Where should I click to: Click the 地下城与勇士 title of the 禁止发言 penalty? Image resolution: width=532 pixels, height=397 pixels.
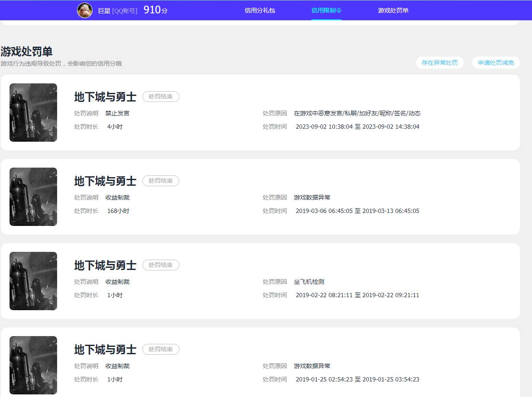tap(105, 97)
